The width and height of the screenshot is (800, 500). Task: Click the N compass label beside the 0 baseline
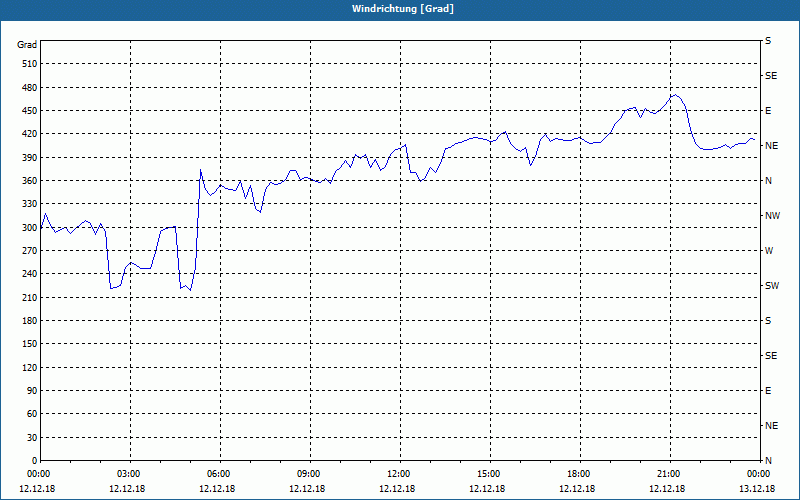click(768, 461)
